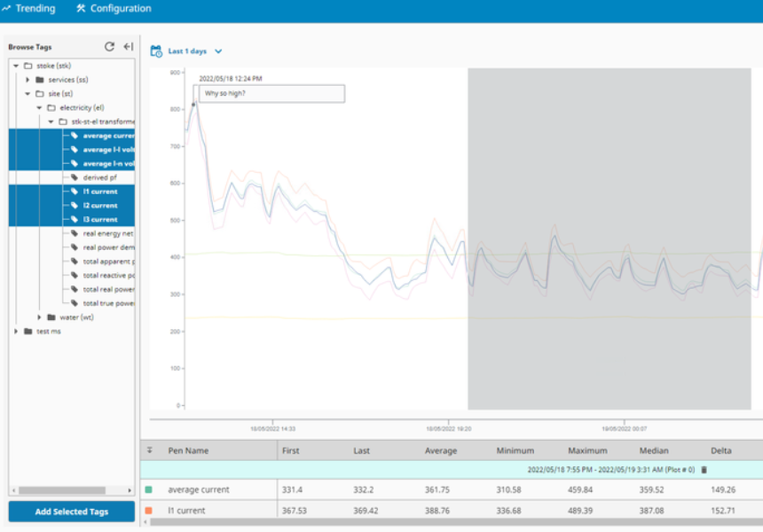This screenshot has height=532, width=763.
Task: Refresh the Browse Tags tree
Action: (x=109, y=47)
